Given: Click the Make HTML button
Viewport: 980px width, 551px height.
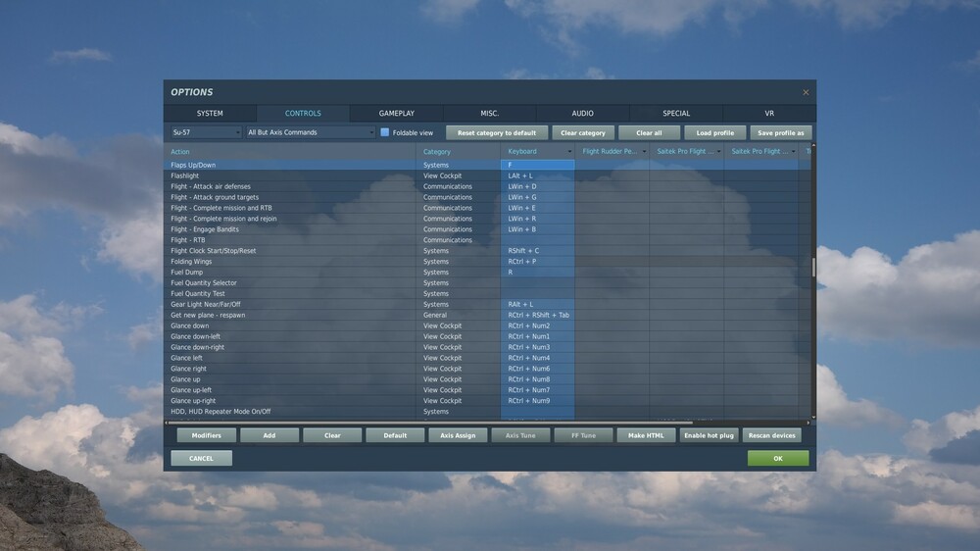Looking at the screenshot, I should coord(646,435).
